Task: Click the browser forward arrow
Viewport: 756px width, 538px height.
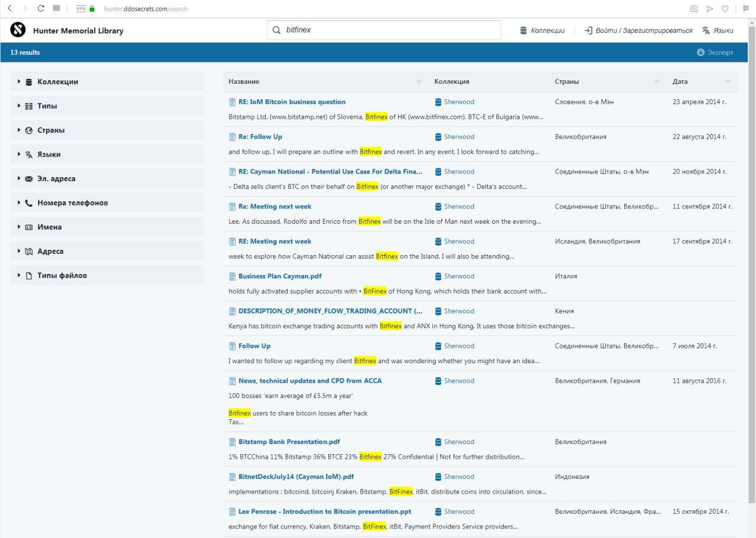Action: (x=25, y=8)
